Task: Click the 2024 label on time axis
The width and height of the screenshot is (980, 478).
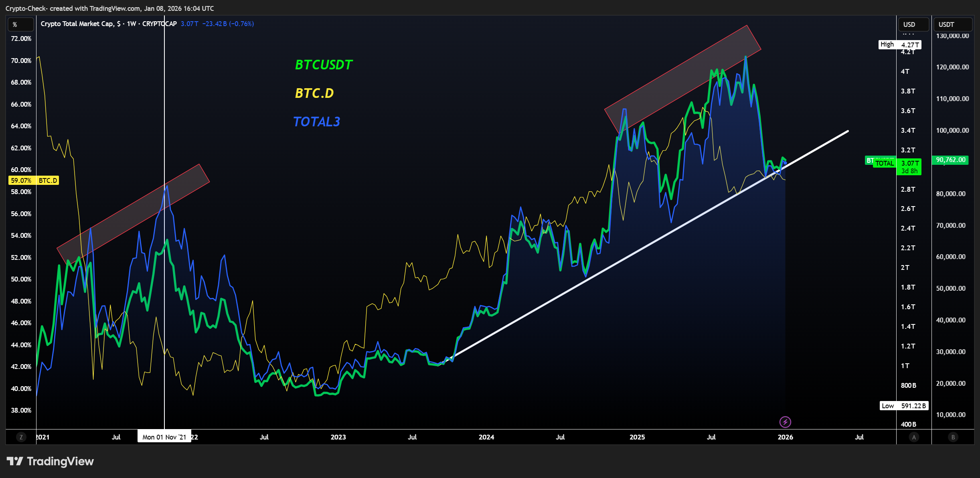Action: pyautogui.click(x=486, y=437)
